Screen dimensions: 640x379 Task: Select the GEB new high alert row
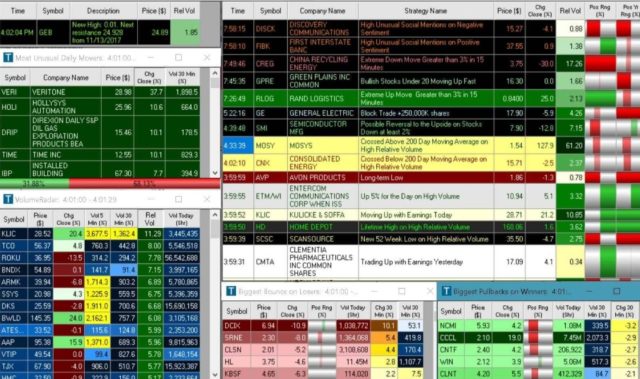point(100,32)
